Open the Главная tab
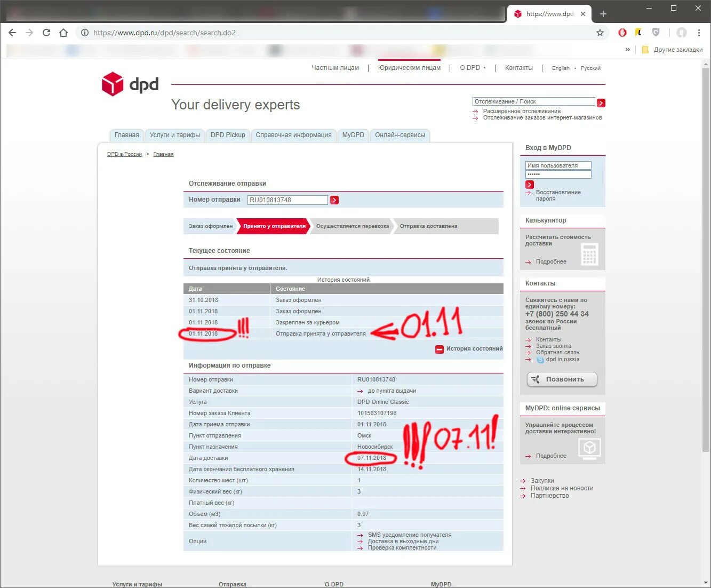711x588 pixels. [126, 135]
